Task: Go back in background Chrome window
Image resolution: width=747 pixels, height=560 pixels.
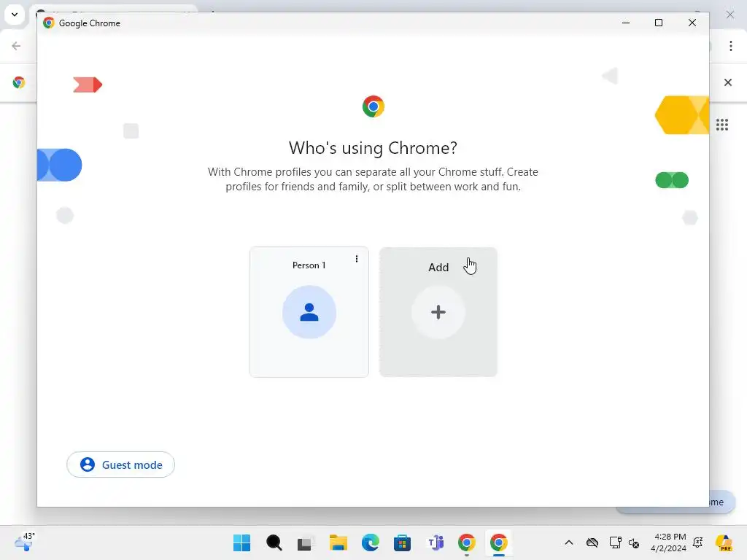Action: 16,46
